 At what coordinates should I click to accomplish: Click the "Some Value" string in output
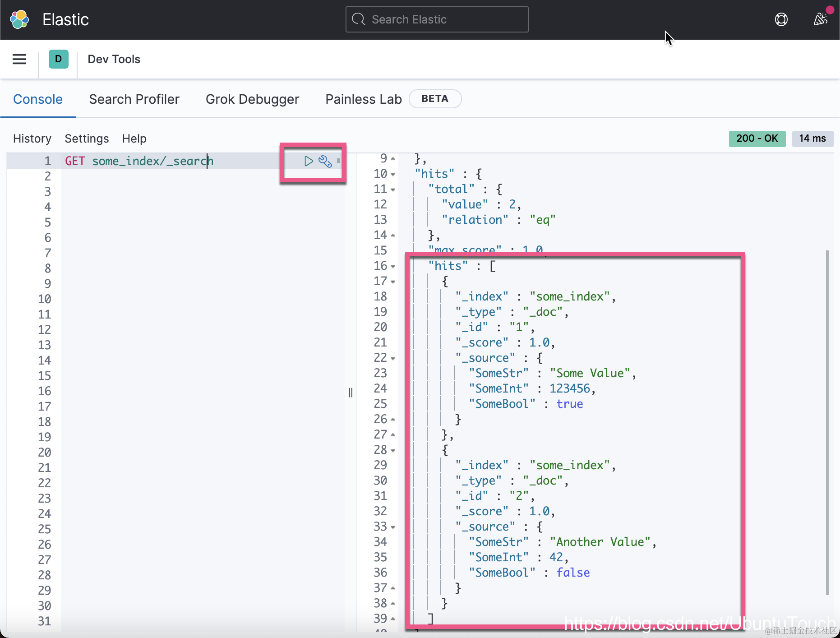tap(590, 373)
